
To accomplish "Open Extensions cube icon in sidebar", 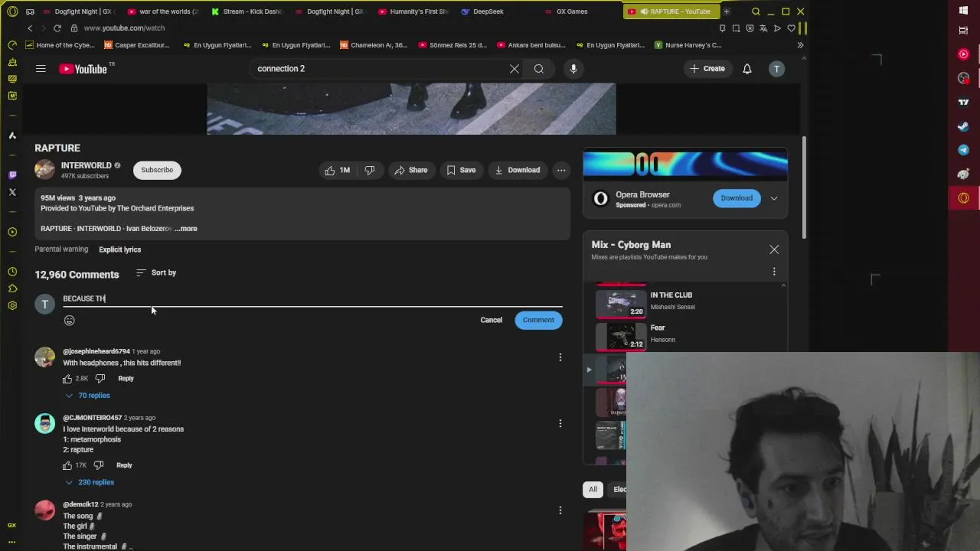I will point(12,289).
